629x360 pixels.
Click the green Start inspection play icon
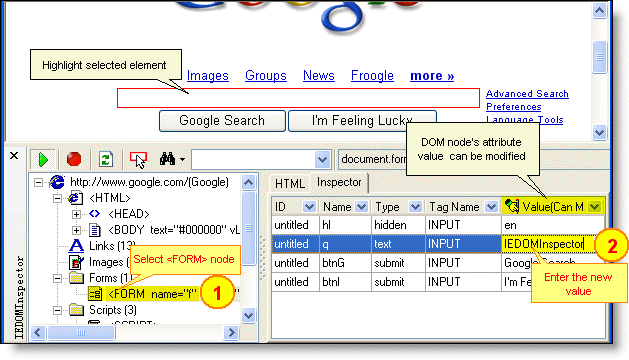(x=43, y=159)
